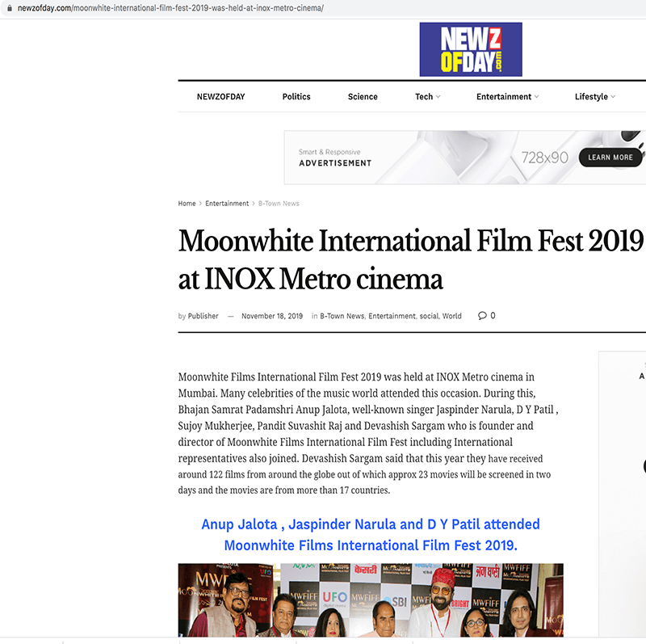Open B-Town News category under the headline

(x=342, y=316)
